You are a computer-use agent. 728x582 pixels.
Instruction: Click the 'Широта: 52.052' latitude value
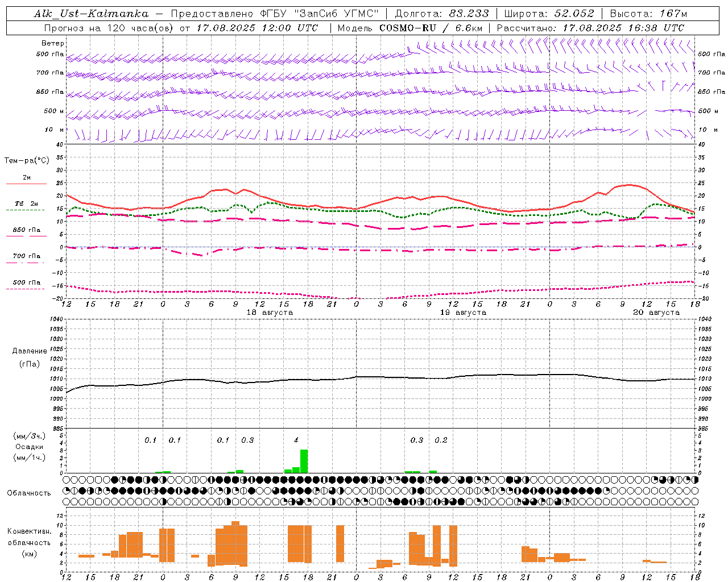click(x=549, y=14)
